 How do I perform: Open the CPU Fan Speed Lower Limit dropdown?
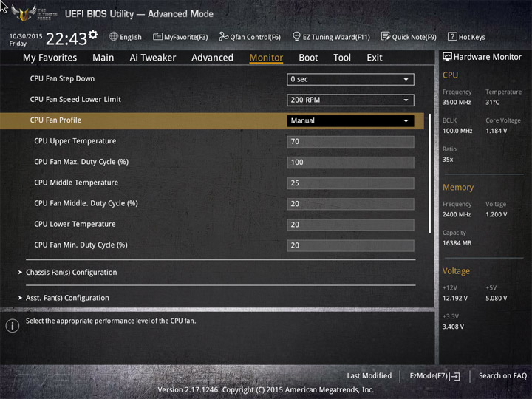pos(350,100)
